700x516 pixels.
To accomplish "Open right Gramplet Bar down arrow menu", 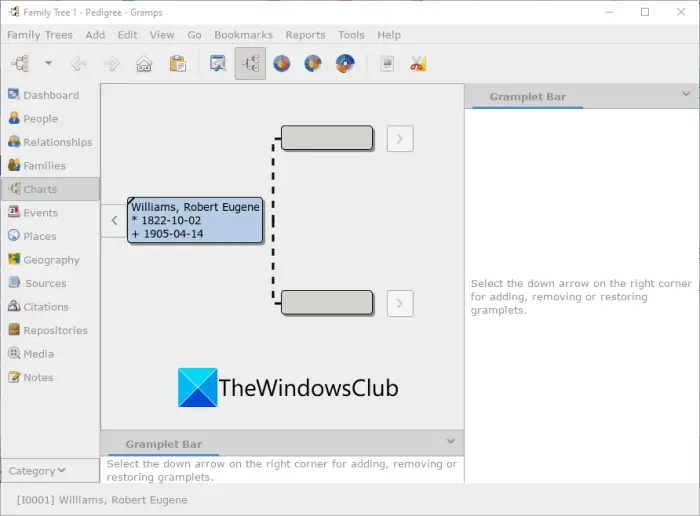I will tap(686, 94).
